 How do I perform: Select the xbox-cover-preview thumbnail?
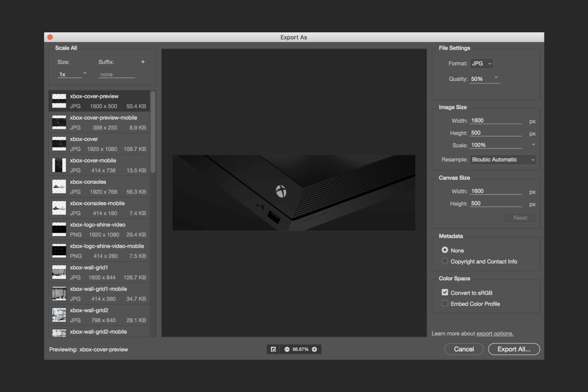click(59, 101)
